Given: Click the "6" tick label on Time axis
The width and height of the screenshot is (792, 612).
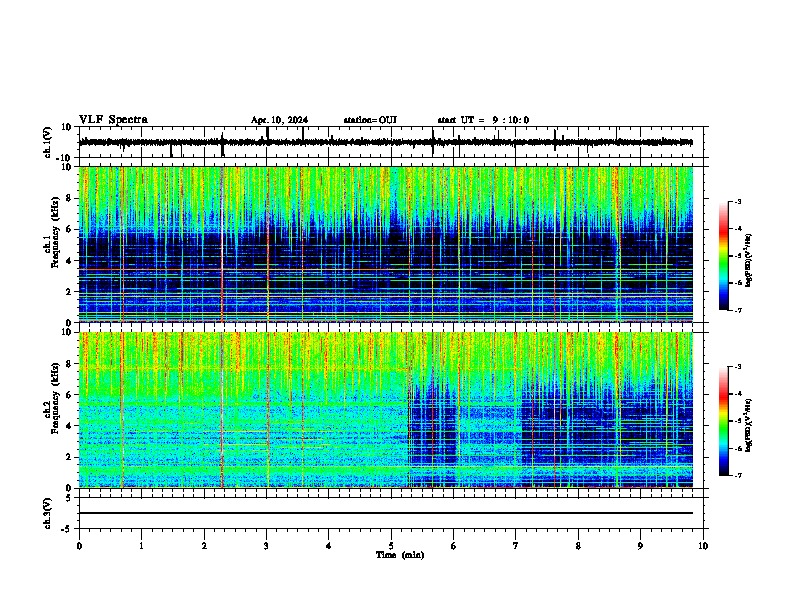Looking at the screenshot, I should pos(454,546).
